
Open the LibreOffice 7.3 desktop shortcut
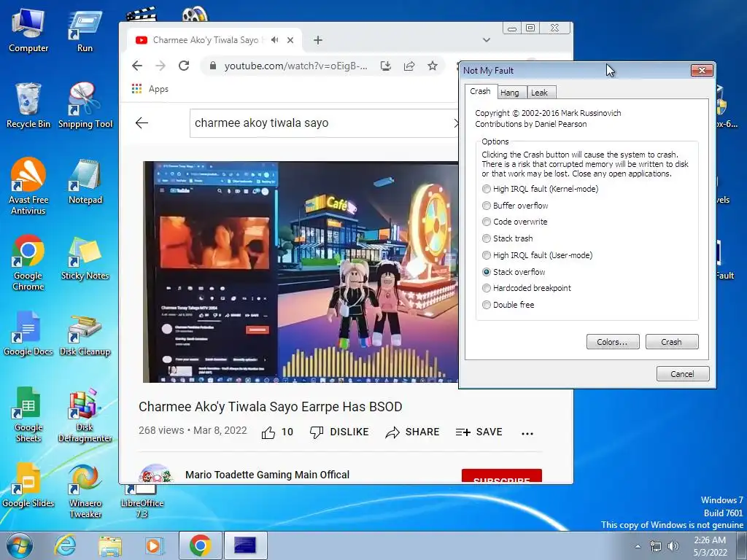[142, 502]
